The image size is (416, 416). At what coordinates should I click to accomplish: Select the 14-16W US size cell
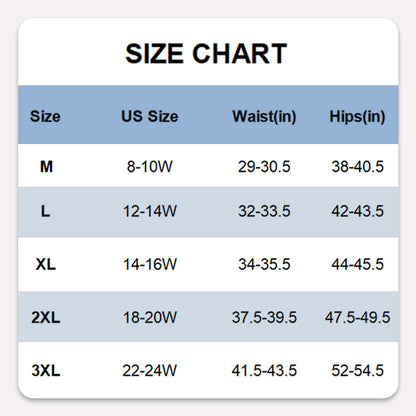150,264
